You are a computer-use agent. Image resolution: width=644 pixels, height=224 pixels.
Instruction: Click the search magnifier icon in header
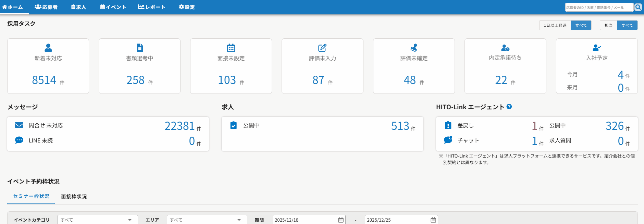[x=638, y=7]
